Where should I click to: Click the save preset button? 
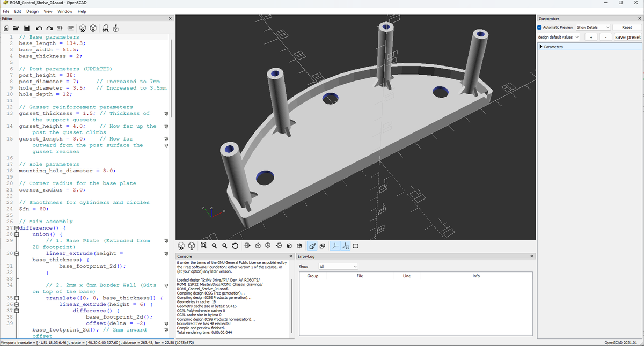pos(627,37)
